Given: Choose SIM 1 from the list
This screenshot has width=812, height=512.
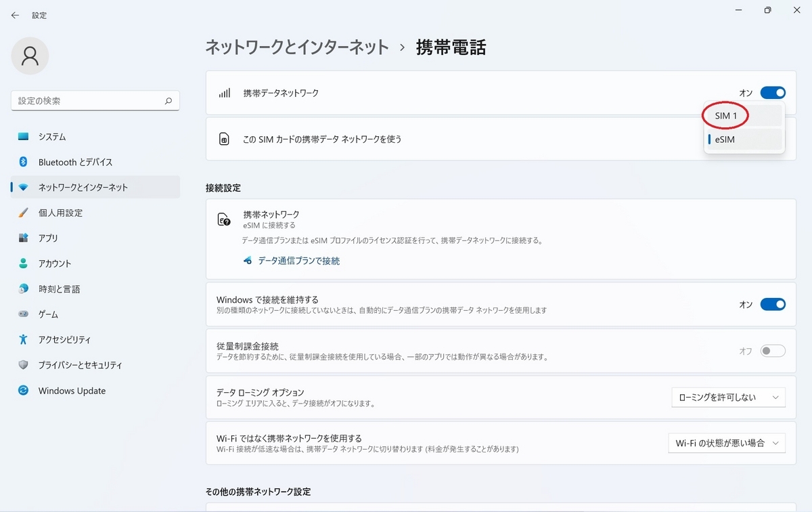Looking at the screenshot, I should [x=744, y=116].
